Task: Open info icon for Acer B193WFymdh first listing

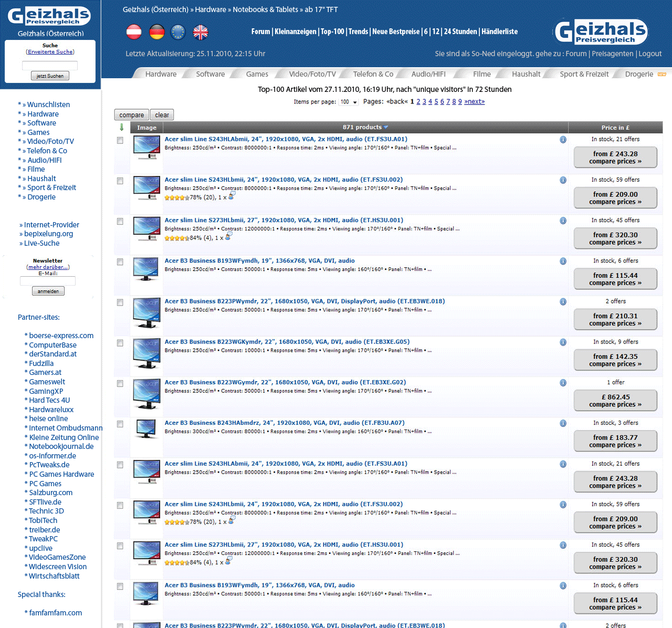Action: [563, 261]
